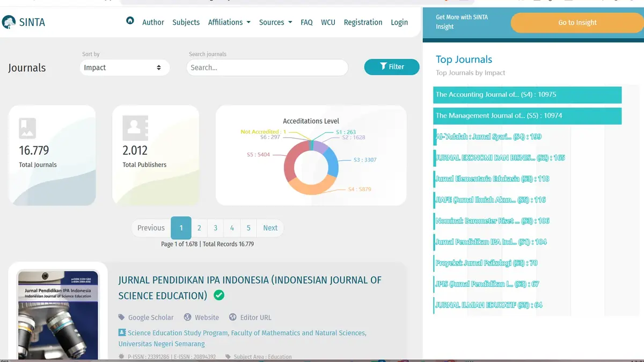Expand the Affiliations dropdown menu
The image size is (644, 362).
pyautogui.click(x=229, y=22)
